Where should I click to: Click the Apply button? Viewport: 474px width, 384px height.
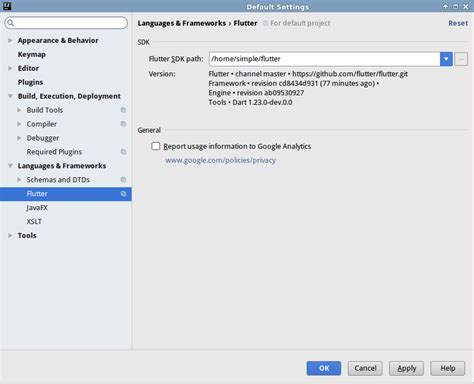tap(406, 368)
